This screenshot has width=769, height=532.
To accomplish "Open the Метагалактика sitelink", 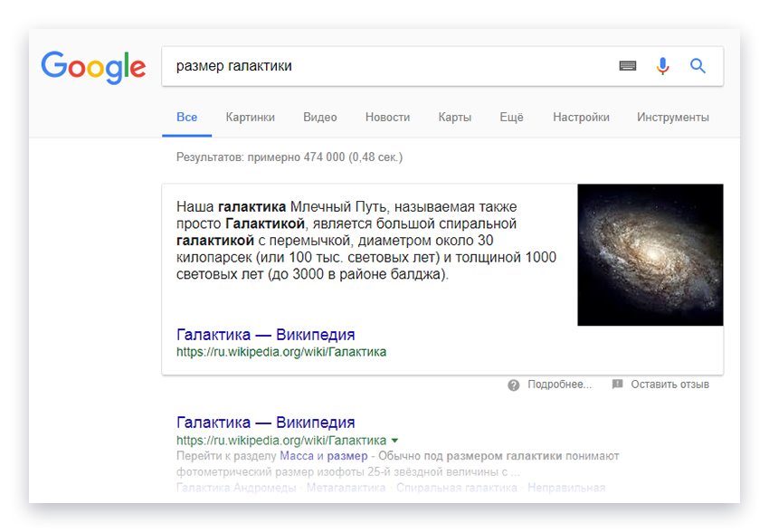I will pyautogui.click(x=346, y=488).
